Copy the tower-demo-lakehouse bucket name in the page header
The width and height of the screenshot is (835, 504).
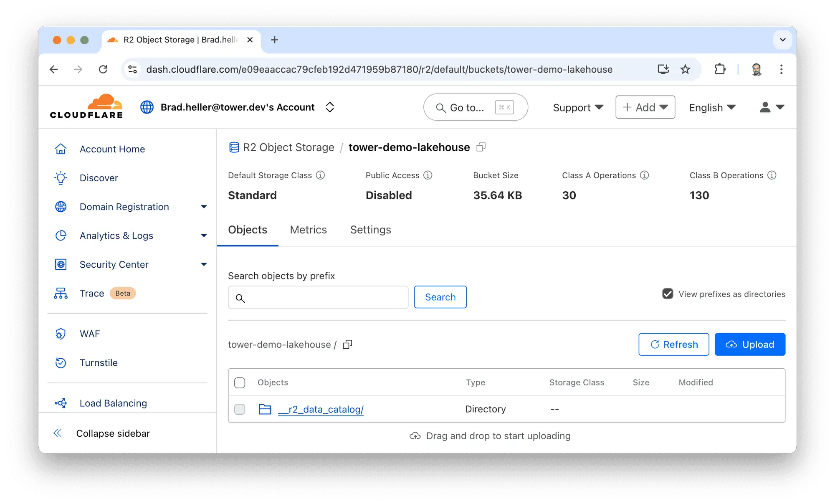click(481, 147)
